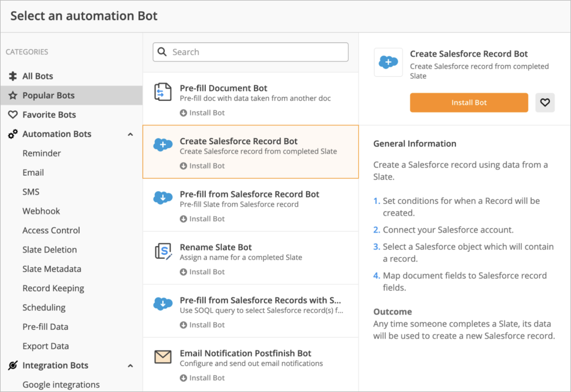Open the Integration Bots category label
The width and height of the screenshot is (571, 392).
click(x=55, y=365)
